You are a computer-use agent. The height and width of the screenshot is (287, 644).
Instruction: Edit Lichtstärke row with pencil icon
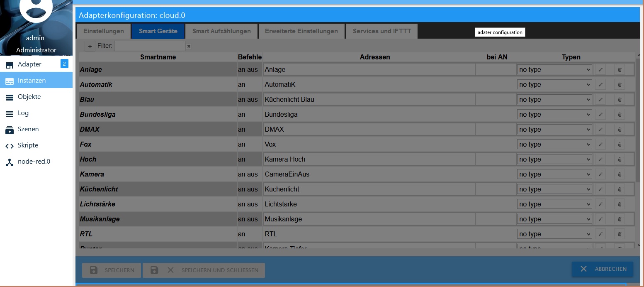tap(600, 204)
